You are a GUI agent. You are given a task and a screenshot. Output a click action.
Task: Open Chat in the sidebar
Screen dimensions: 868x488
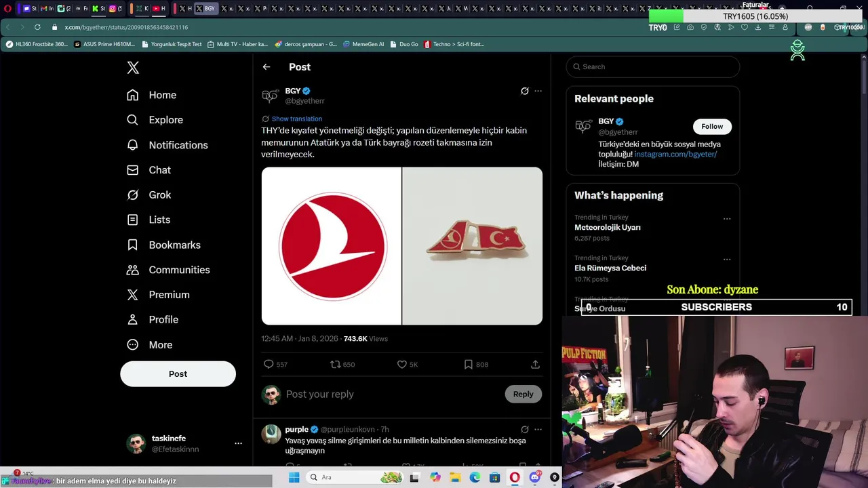pos(149,170)
